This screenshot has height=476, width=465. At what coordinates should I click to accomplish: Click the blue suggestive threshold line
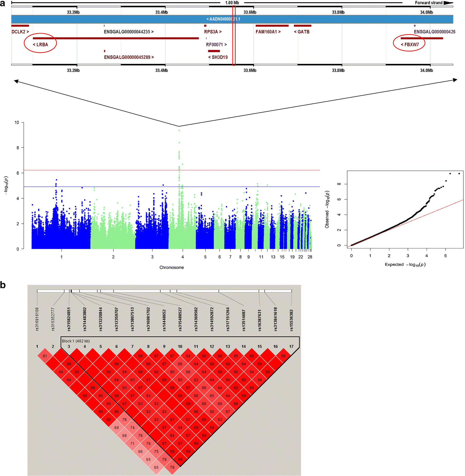point(172,187)
